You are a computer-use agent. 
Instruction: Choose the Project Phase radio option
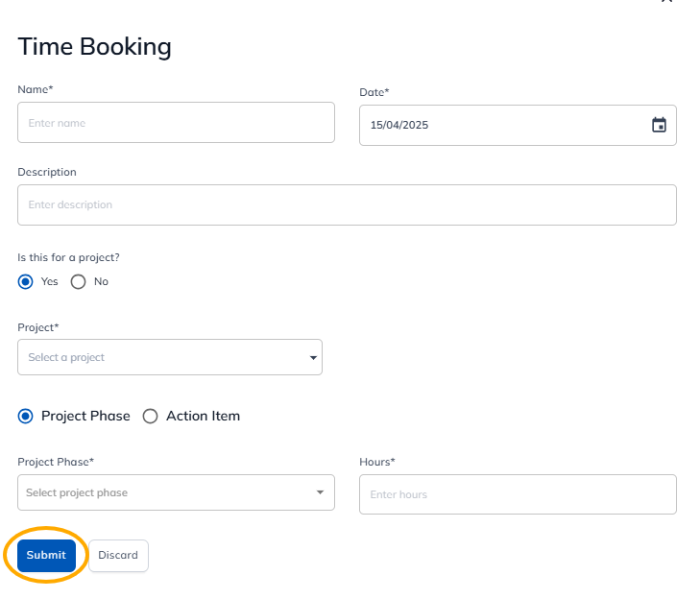(x=26, y=417)
